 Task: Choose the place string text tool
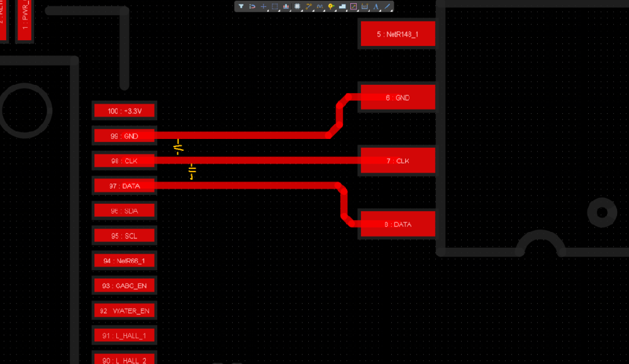coord(376,6)
